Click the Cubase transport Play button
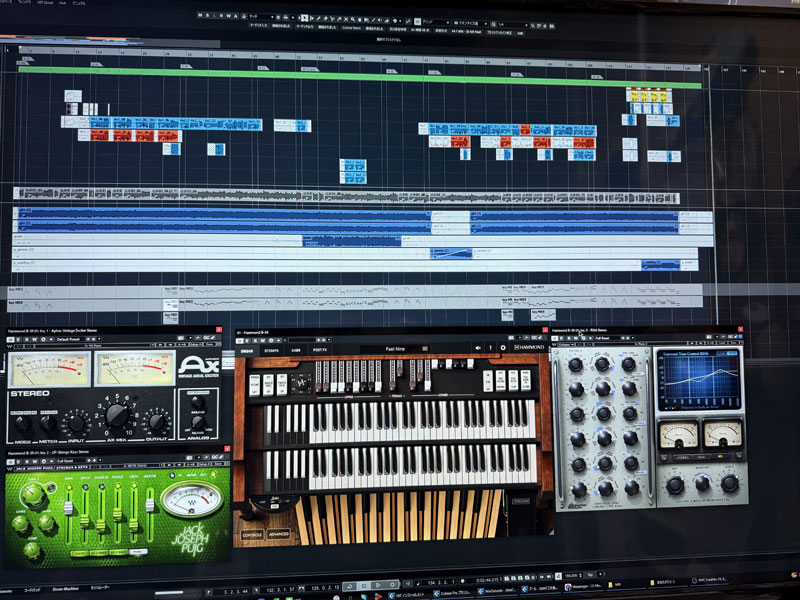The image size is (800, 600). pyautogui.click(x=378, y=585)
